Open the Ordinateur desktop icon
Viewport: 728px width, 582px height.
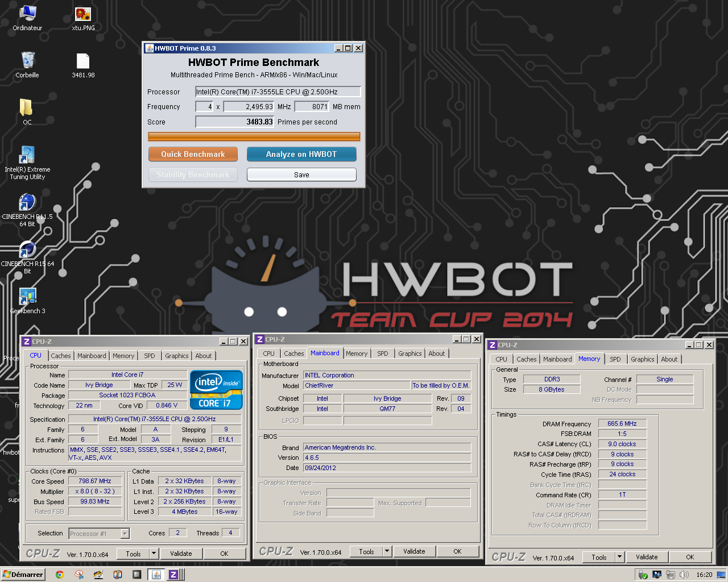click(x=27, y=17)
